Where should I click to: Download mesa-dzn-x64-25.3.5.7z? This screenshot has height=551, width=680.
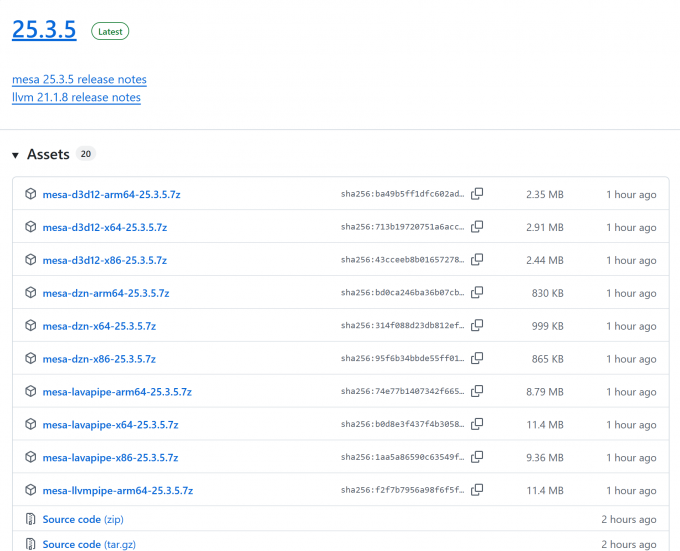(99, 326)
